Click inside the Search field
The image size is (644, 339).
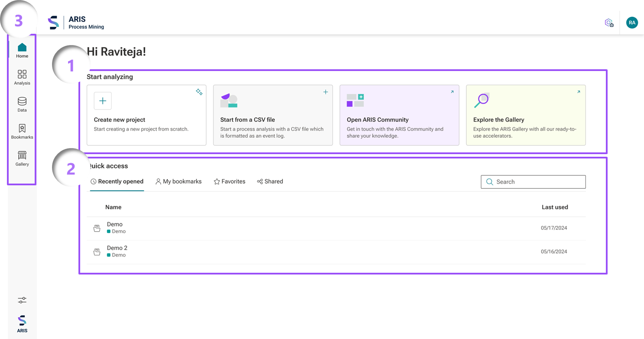pos(533,182)
